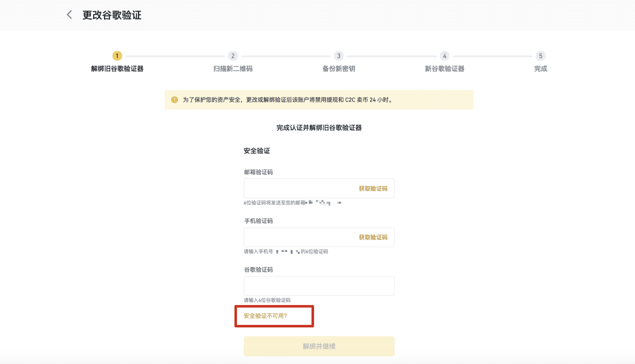
Task: Click 获取验证码 for email verification
Action: [373, 189]
